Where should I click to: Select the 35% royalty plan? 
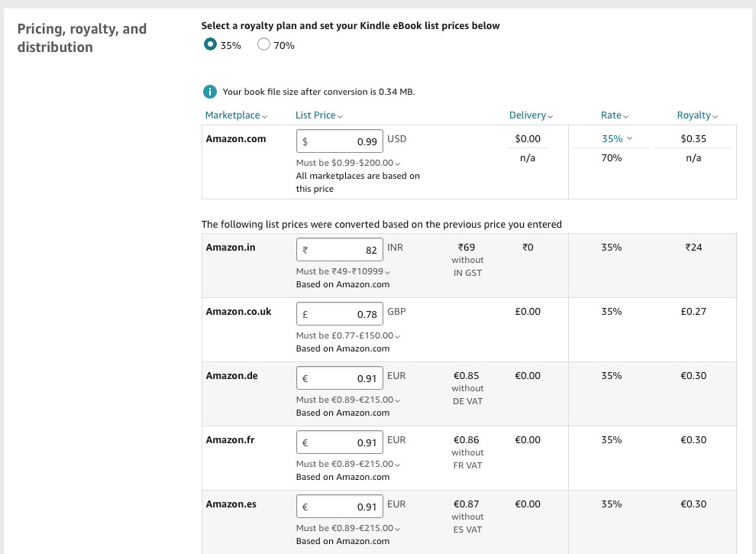[x=210, y=44]
